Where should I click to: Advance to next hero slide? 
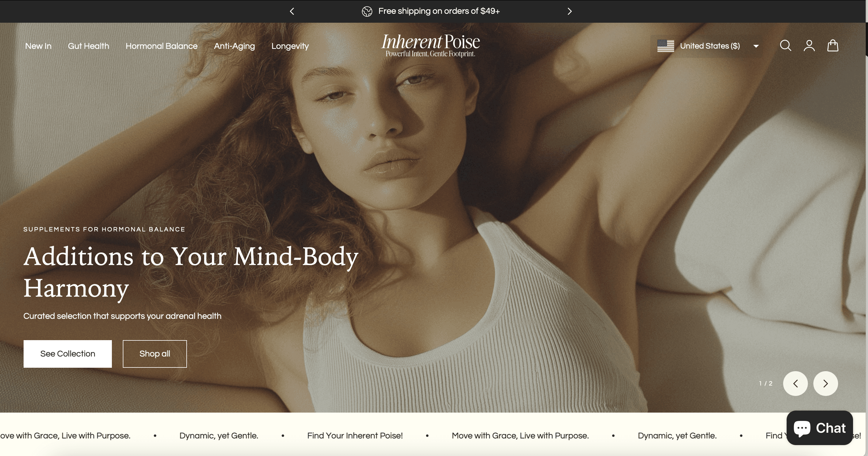(825, 384)
